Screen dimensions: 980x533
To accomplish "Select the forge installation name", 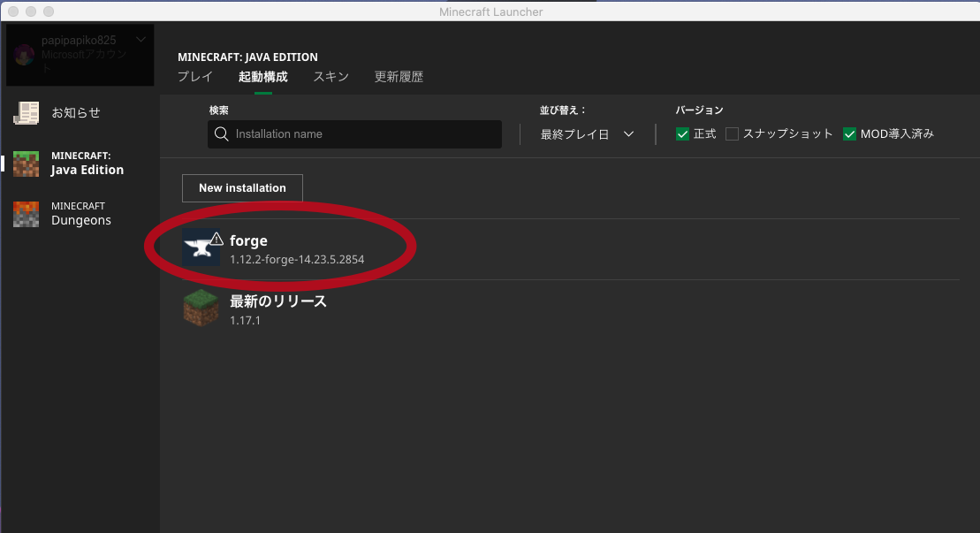I will [x=248, y=240].
